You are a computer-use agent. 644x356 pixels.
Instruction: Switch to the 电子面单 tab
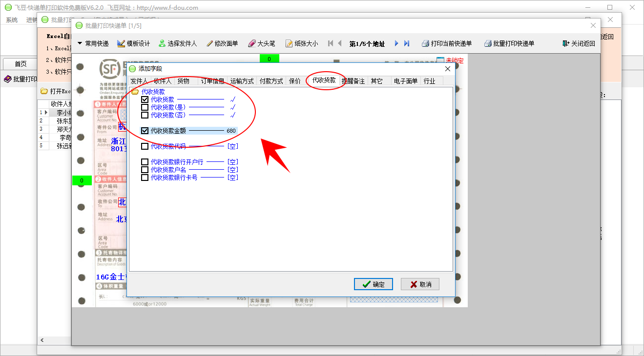pos(406,81)
